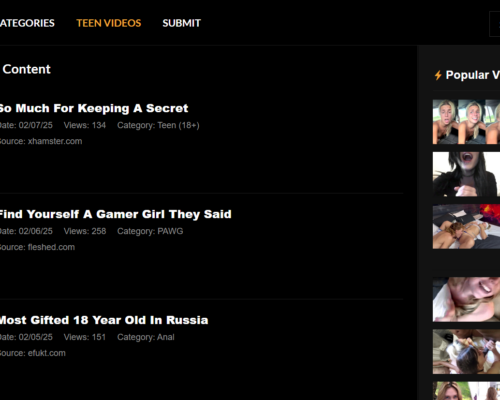Filter by the PAWG category label
The height and width of the screenshot is (400, 500).
(x=170, y=231)
